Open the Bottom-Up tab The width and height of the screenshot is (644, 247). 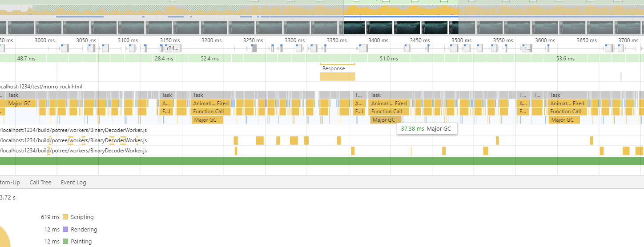coord(10,182)
